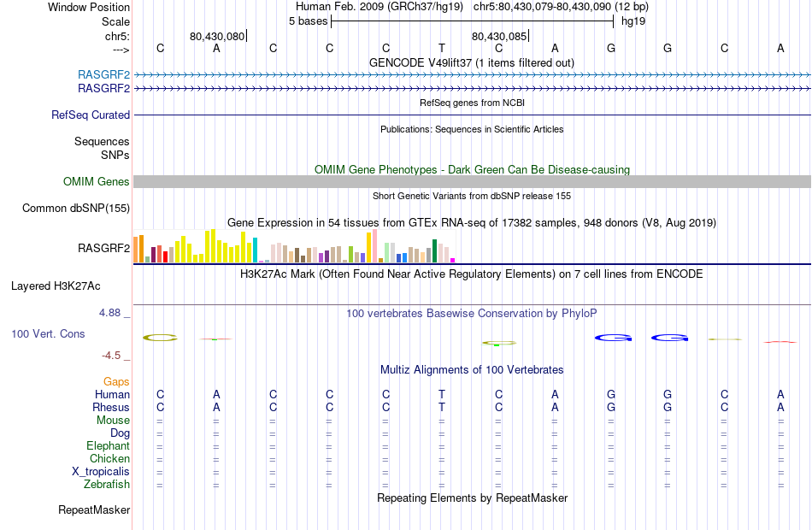Click Multiz Alignments of 100 Vertebrates title
The height and width of the screenshot is (530, 812).
pyautogui.click(x=472, y=369)
